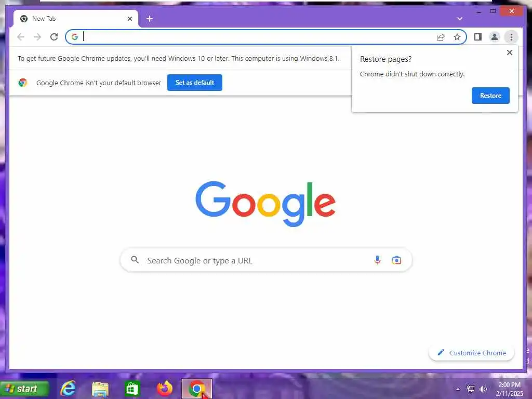Click the taskbar clock showing 2:00 PM

point(509,389)
